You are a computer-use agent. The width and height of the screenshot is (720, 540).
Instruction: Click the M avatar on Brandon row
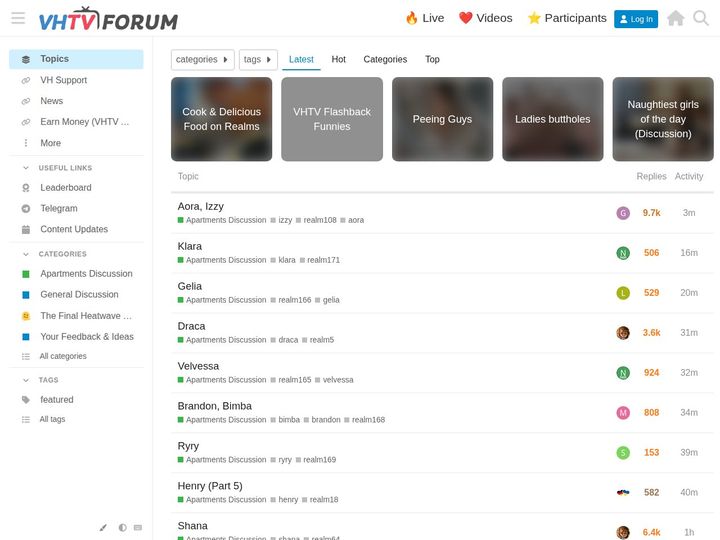[x=623, y=413]
